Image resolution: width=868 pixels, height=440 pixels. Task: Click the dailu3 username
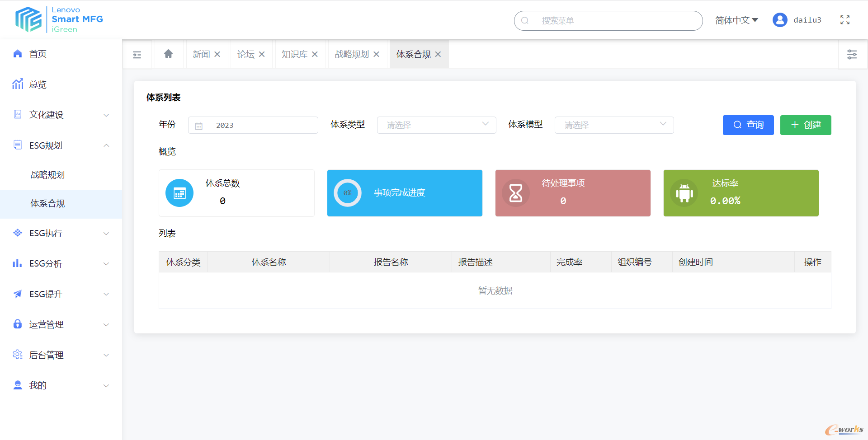tap(807, 20)
